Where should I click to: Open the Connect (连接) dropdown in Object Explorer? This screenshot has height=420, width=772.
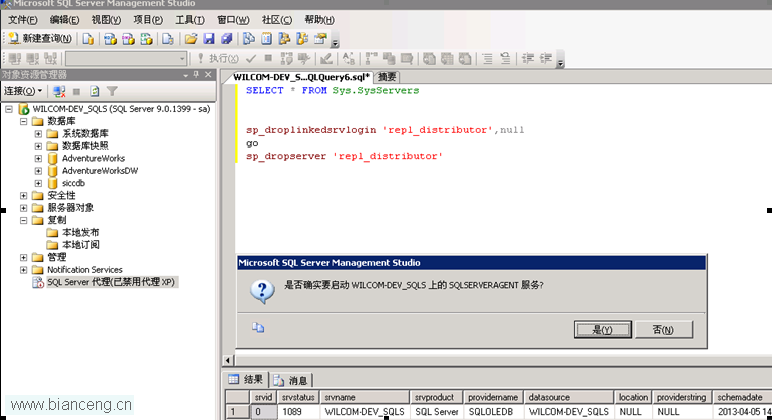[x=23, y=91]
